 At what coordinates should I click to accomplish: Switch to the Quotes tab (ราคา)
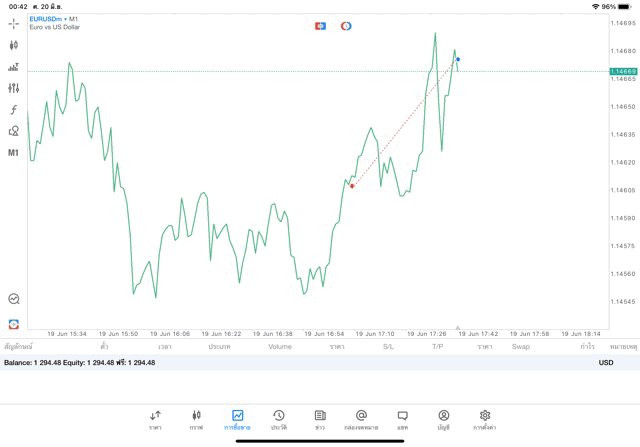pyautogui.click(x=155, y=419)
